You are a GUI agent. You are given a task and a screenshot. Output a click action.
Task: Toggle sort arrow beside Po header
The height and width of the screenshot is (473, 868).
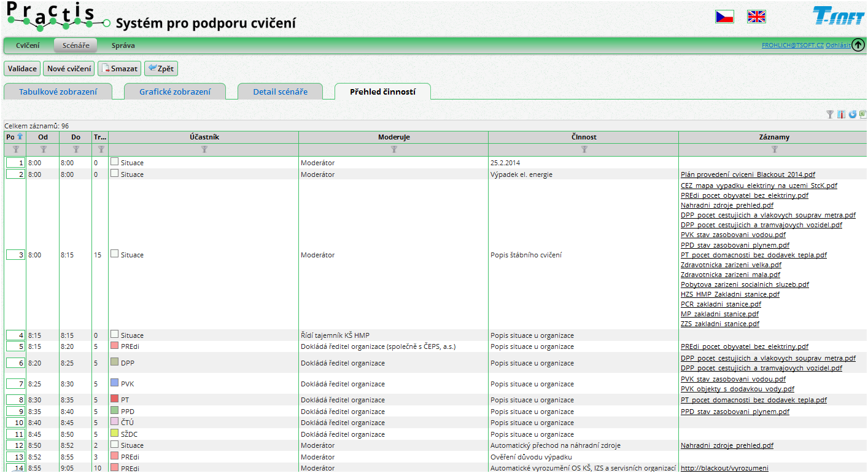tap(20, 137)
